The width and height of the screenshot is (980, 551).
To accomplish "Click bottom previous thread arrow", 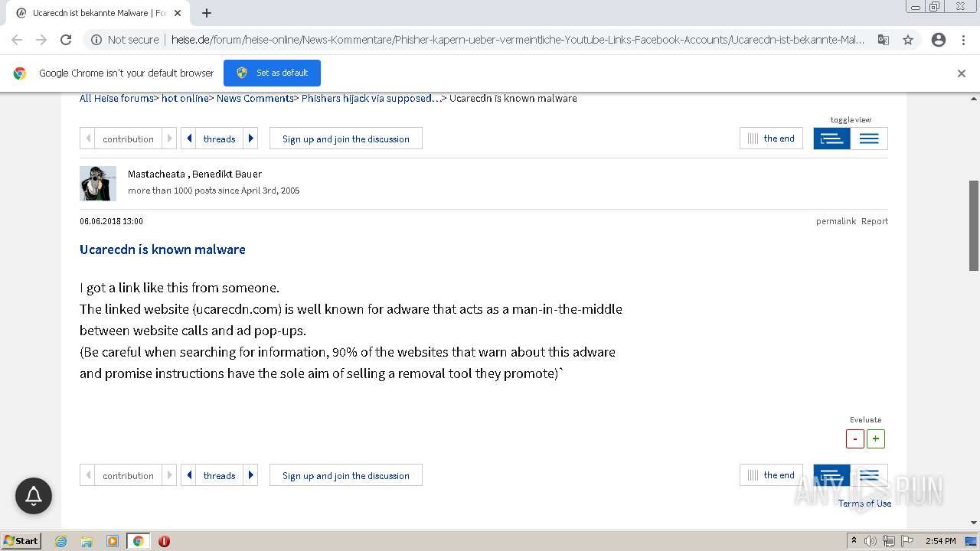I will 189,475.
